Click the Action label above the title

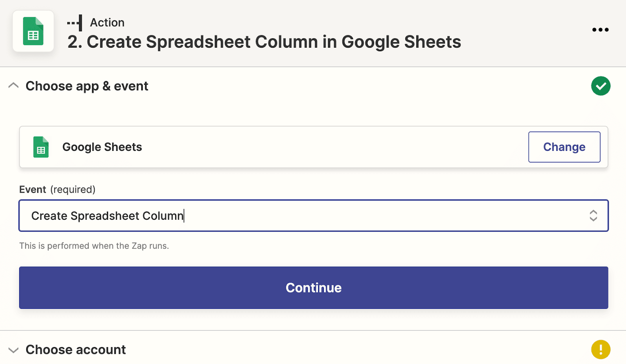[107, 23]
